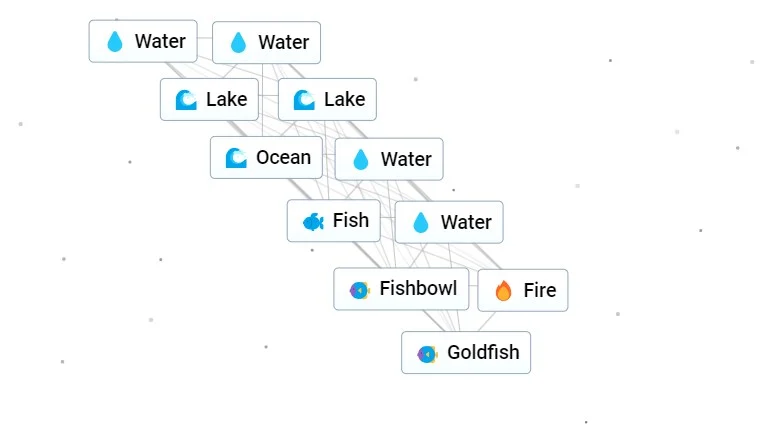Select the Goldfish element label

click(x=484, y=352)
